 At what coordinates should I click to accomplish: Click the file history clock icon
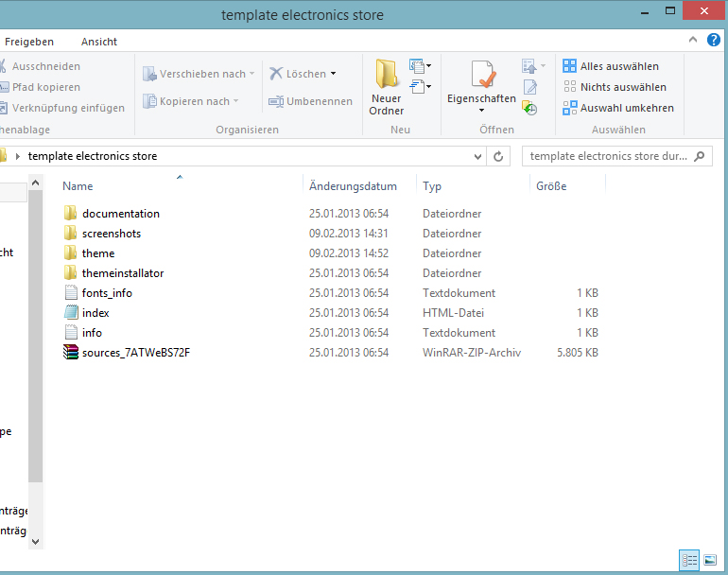click(x=529, y=109)
